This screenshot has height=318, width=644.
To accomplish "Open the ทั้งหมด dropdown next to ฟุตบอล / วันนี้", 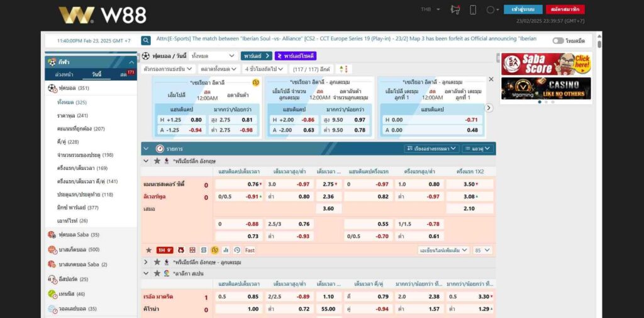I will point(213,56).
